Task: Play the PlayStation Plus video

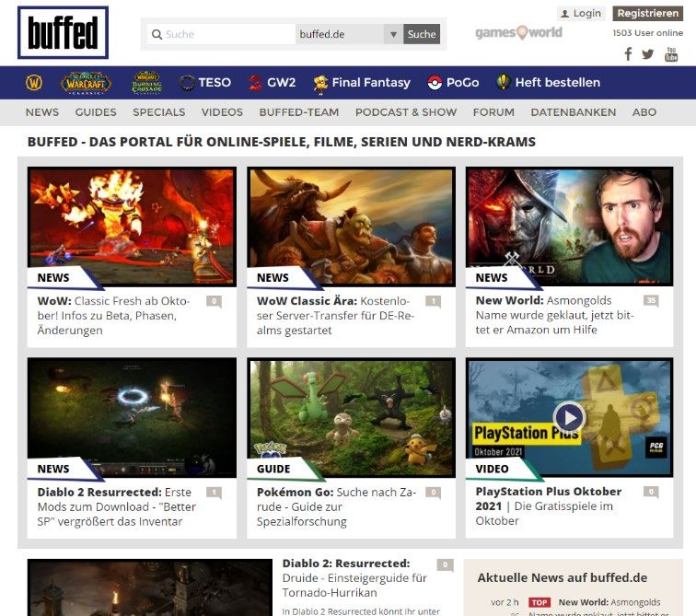Action: point(569,418)
